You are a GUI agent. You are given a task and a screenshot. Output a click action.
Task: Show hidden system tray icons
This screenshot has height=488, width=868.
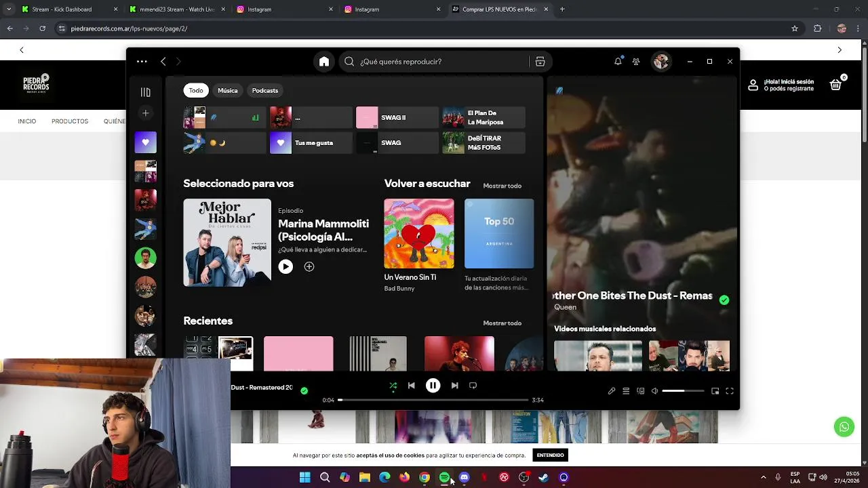click(763, 478)
